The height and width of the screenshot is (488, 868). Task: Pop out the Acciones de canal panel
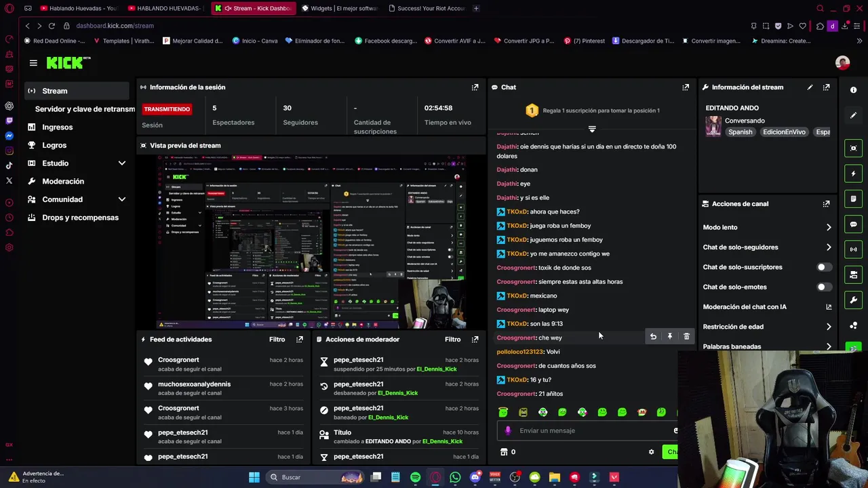(826, 204)
